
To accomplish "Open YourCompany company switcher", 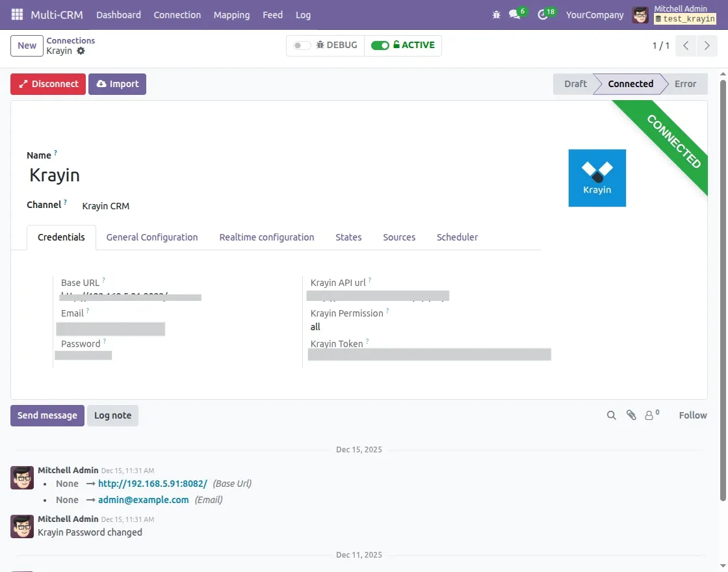I will 594,15.
